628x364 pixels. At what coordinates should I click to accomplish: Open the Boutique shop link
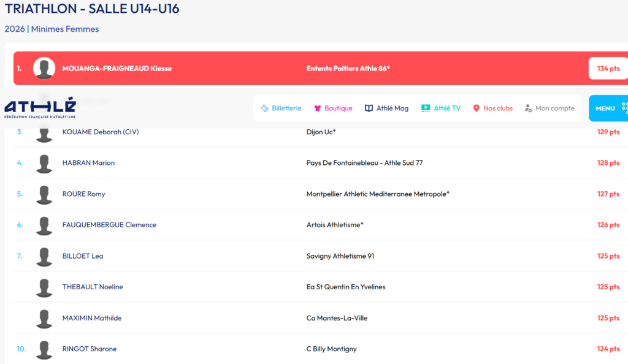[333, 108]
